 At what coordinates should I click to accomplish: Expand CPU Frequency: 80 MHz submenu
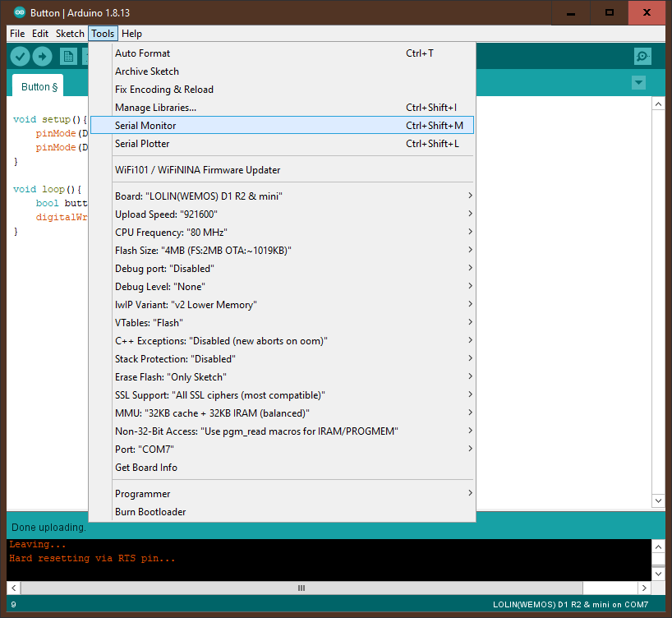coord(282,232)
